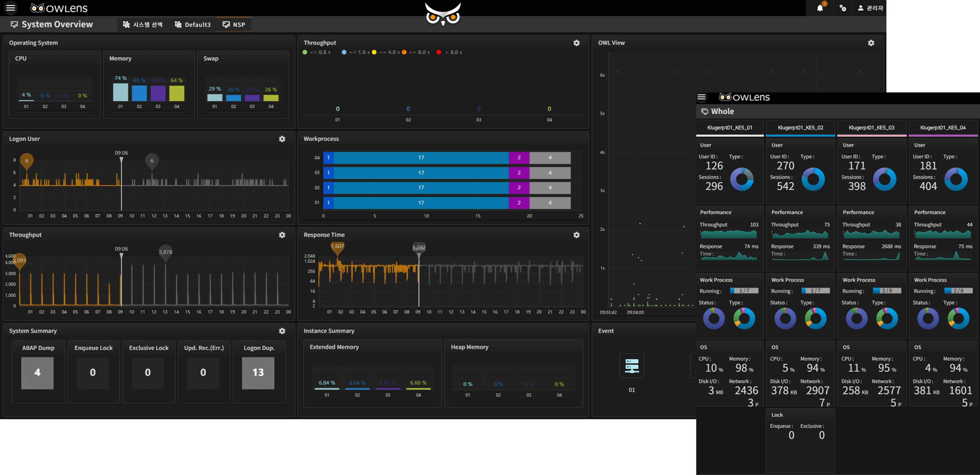Image resolution: width=980 pixels, height=475 pixels.
Task: Click KE5_01 Work Process running bar 1/7
Action: (x=744, y=291)
